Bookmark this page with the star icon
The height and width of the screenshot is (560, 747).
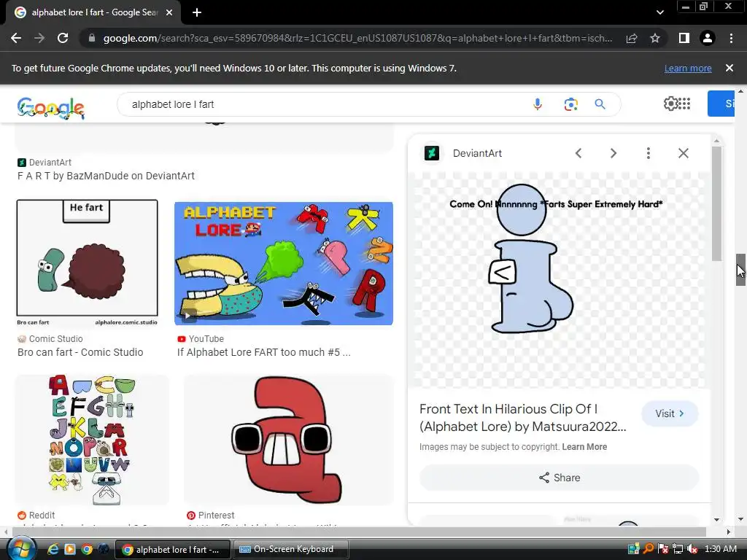click(655, 38)
